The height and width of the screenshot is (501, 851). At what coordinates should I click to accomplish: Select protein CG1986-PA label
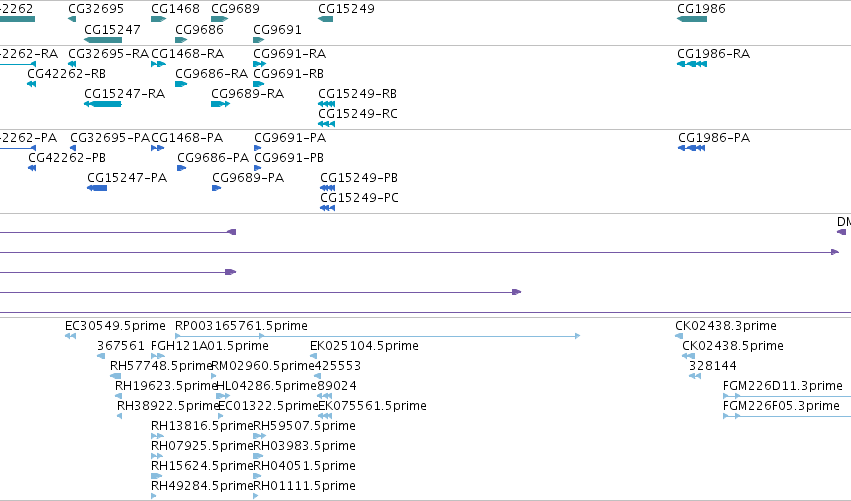tap(714, 138)
